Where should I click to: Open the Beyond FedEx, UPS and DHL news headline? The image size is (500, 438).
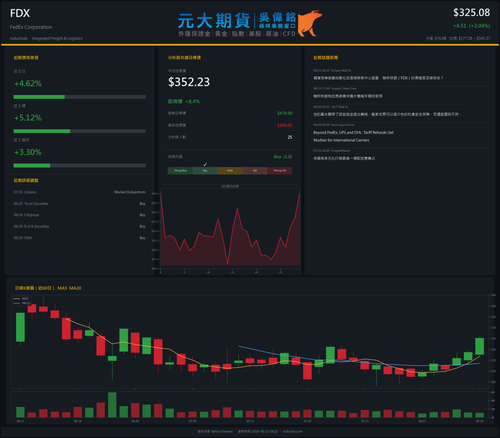click(x=353, y=136)
